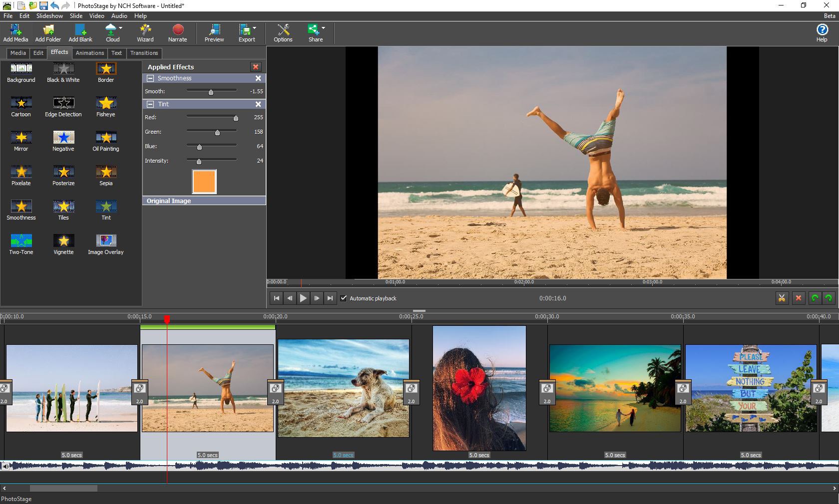The height and width of the screenshot is (504, 839).
Task: Select the Black & White effect
Action: click(63, 70)
